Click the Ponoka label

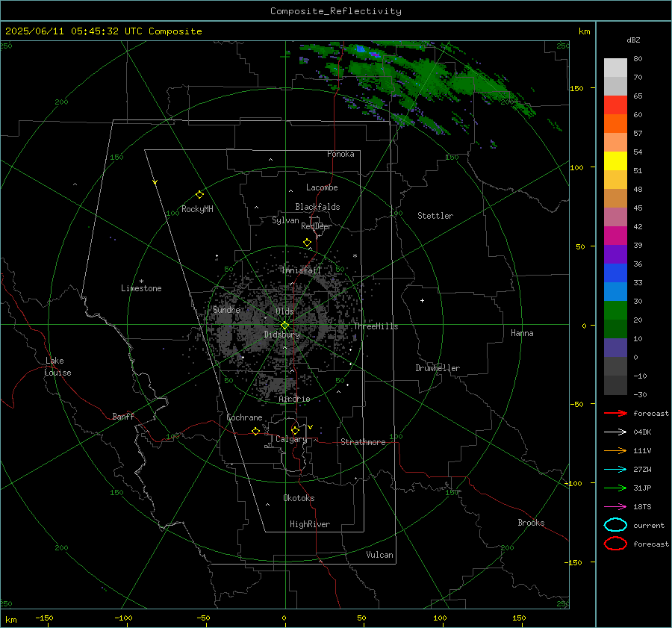click(x=340, y=154)
